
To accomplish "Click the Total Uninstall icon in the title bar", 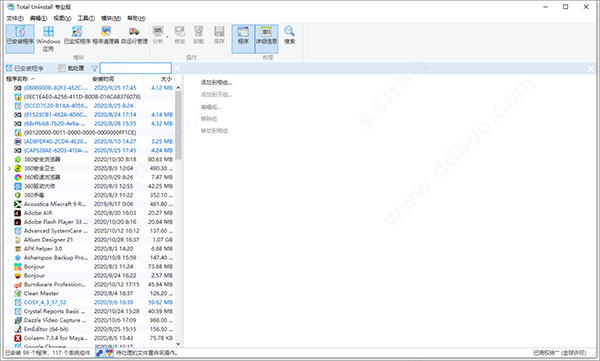I will click(10, 7).
